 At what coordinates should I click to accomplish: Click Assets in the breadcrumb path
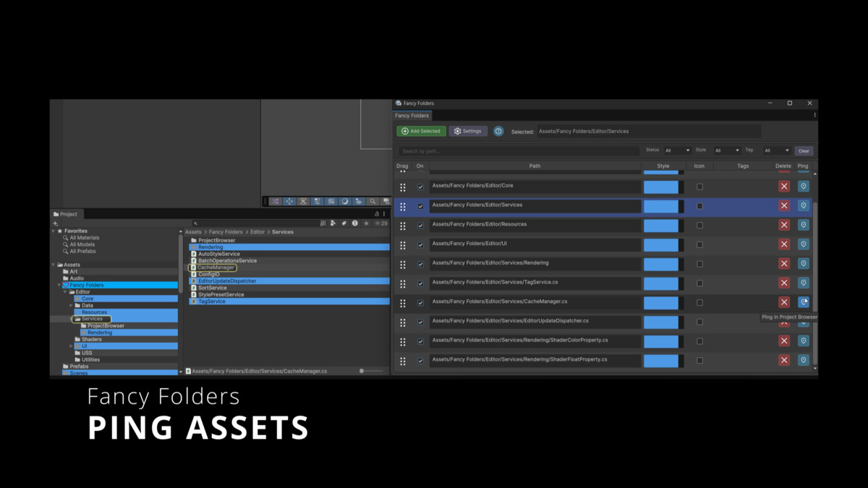pos(193,232)
